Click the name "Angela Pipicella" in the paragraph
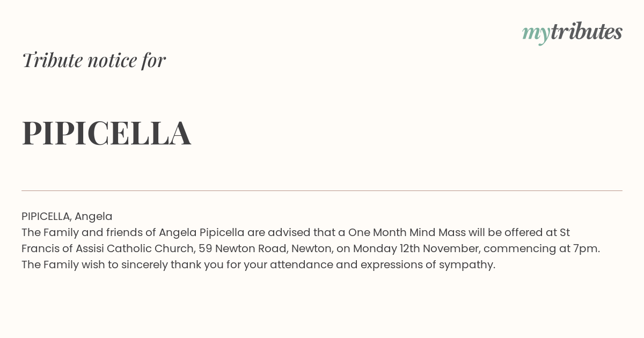 point(202,232)
